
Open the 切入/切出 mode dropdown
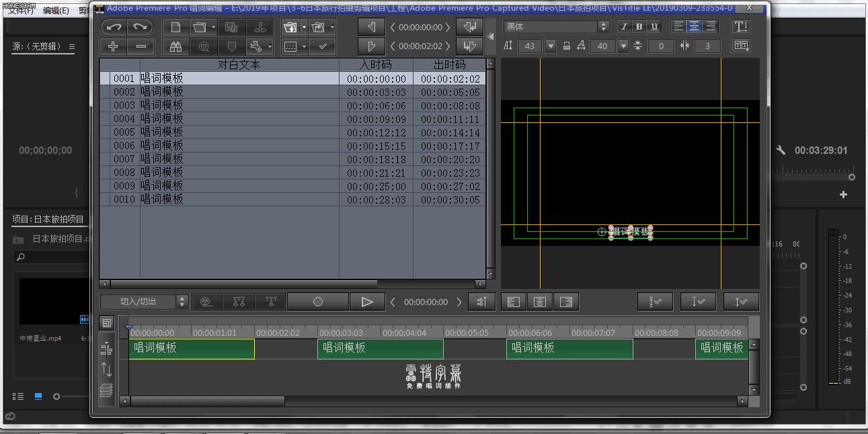(182, 302)
